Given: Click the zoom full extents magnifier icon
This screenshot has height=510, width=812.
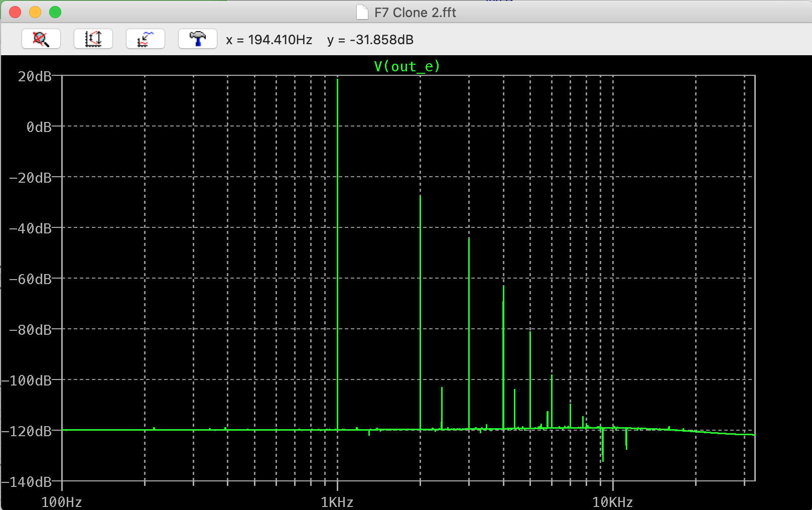Looking at the screenshot, I should click(41, 39).
